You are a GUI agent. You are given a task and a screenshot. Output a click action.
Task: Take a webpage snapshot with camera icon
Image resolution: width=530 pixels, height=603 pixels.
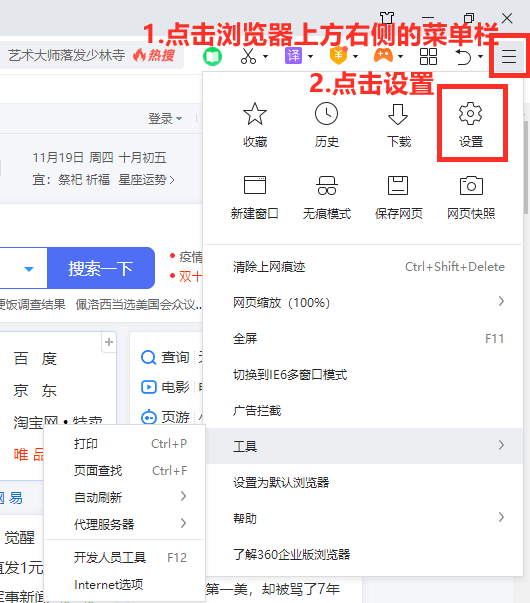(x=471, y=185)
